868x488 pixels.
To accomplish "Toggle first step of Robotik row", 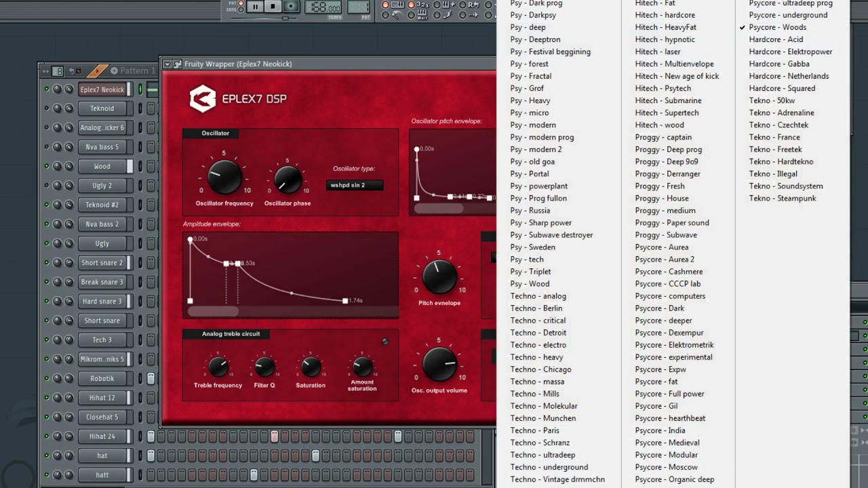I will tap(151, 378).
